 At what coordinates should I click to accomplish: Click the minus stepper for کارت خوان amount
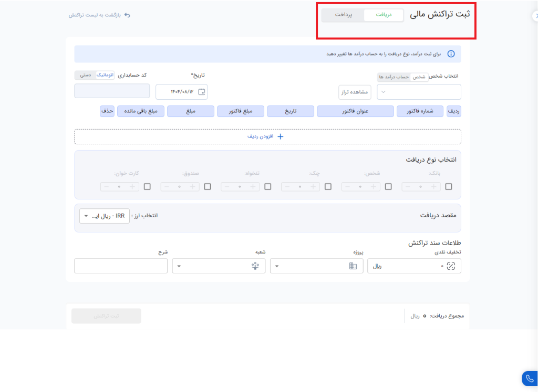106,186
